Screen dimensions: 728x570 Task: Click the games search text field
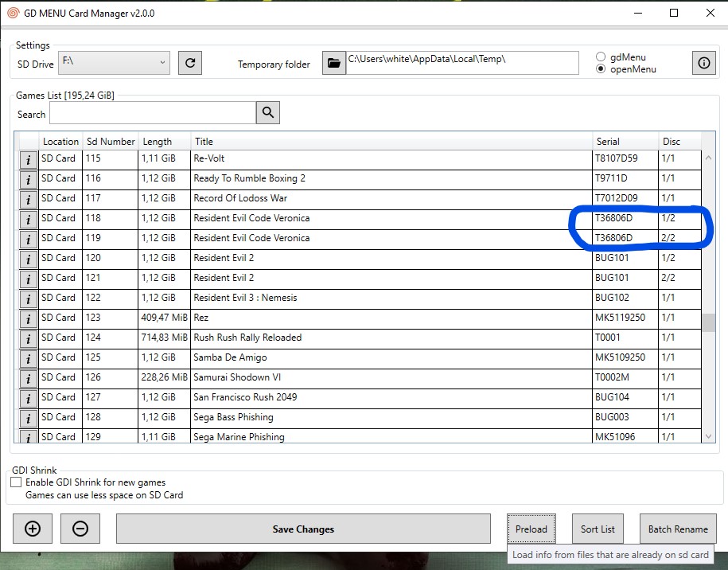(152, 113)
